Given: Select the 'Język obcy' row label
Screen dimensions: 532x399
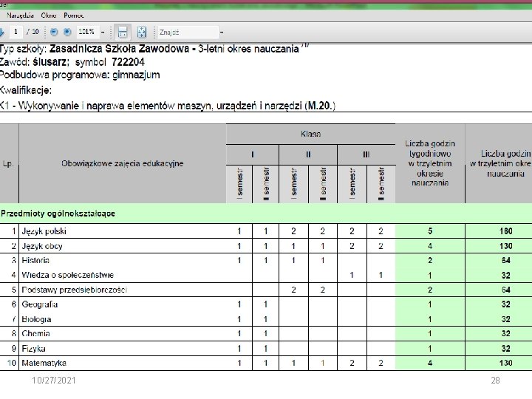Looking at the screenshot, I should pos(42,246).
